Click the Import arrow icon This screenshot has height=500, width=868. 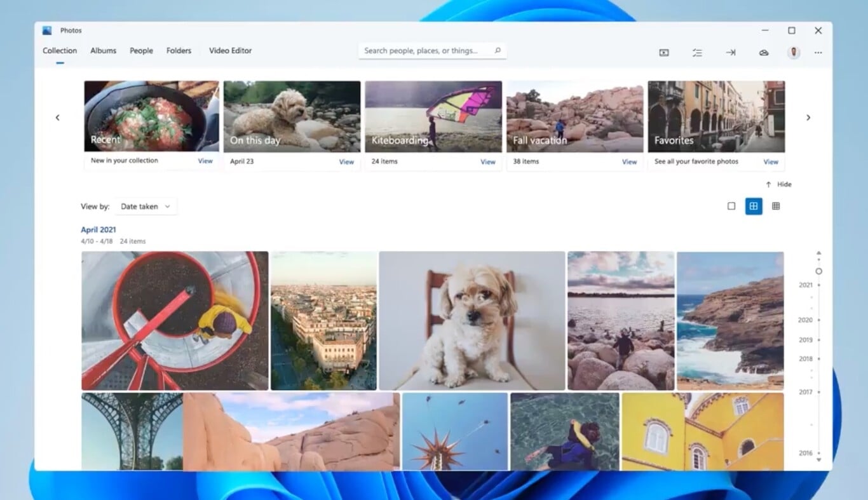pos(731,53)
